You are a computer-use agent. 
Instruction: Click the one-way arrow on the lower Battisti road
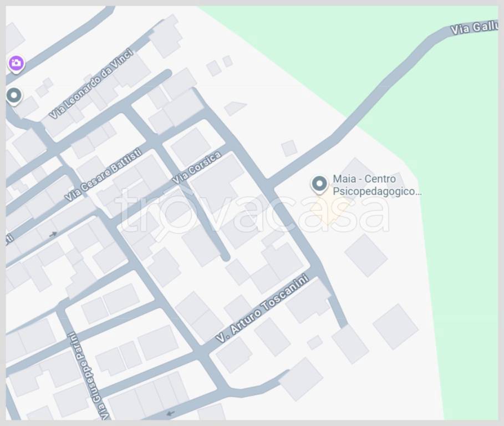[x=53, y=235]
